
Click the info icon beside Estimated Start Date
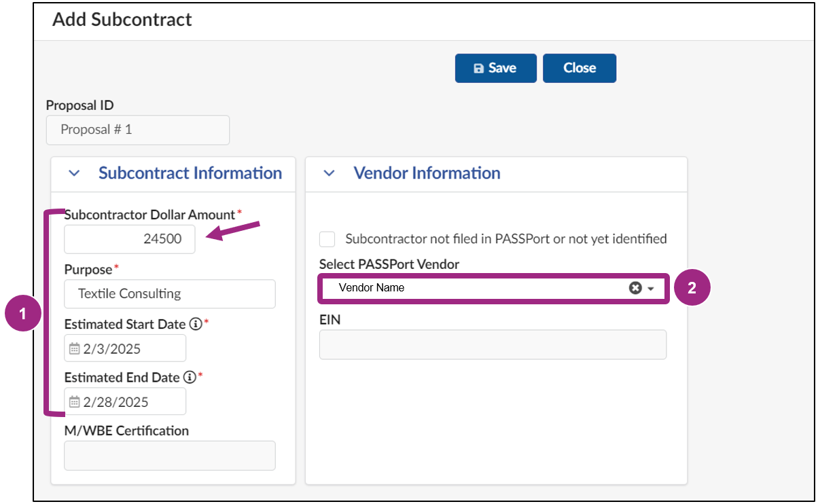pos(196,325)
